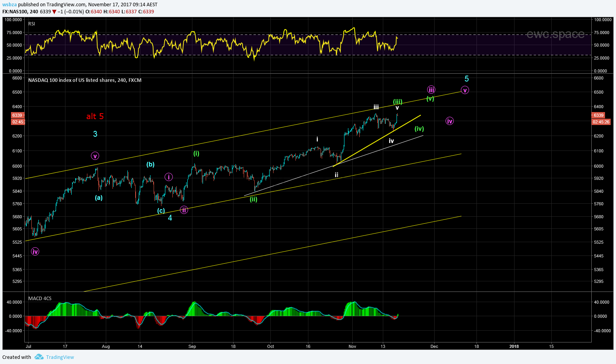
Task: Select the circled magenta iii wave marker
Action: coord(431,90)
